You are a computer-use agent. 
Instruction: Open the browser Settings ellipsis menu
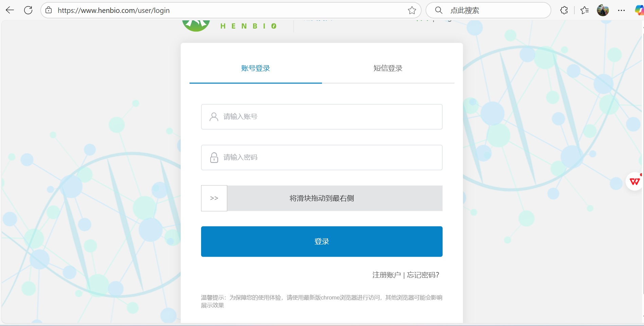click(x=622, y=10)
